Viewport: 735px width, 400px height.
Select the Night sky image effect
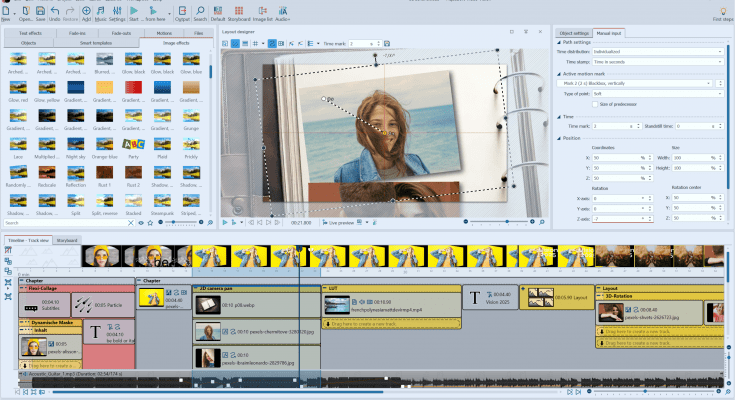[75, 148]
